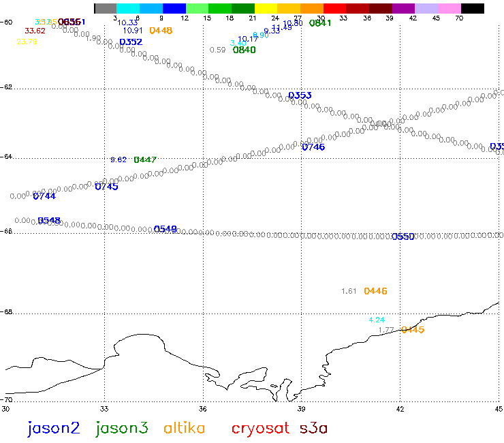
Task: Click the longitude axis label 39
Action: tap(301, 409)
